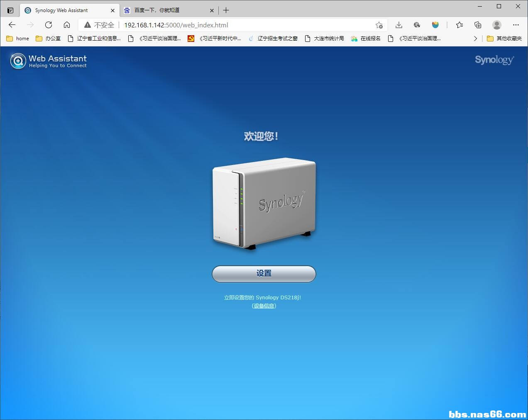Click the 设置 setup button
Viewport: 528px width, 420px height.
click(x=264, y=274)
